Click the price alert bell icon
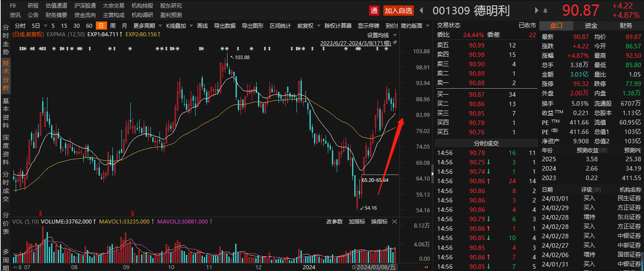 point(545,10)
